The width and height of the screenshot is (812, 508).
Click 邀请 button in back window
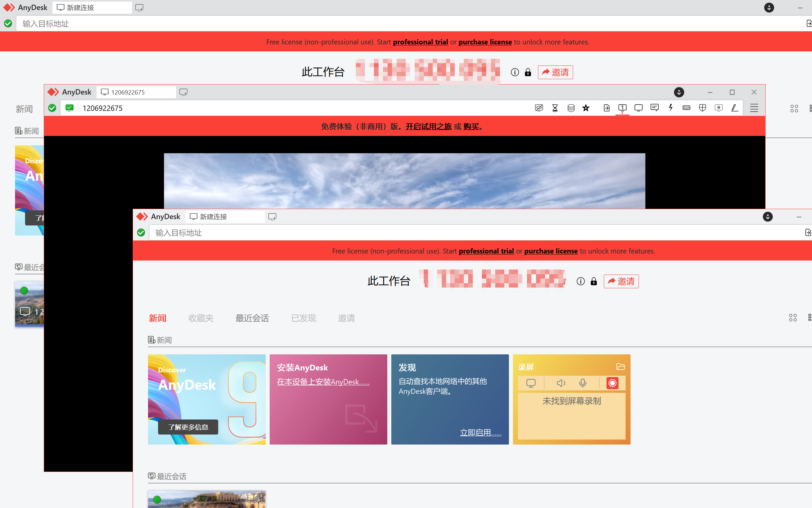tap(555, 72)
